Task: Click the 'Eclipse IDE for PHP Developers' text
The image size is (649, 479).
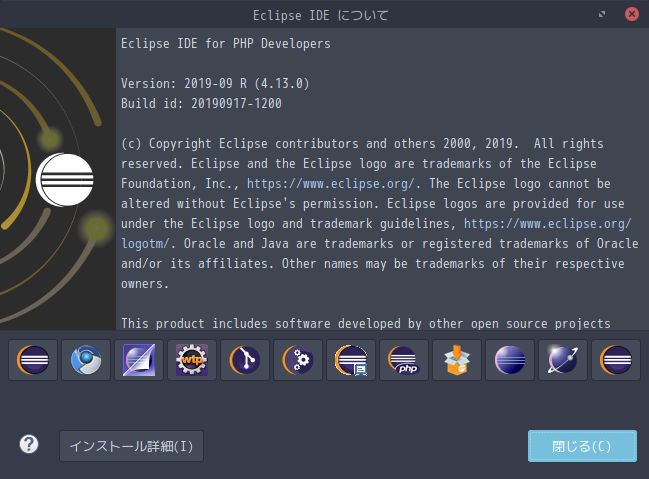Action: [226, 43]
